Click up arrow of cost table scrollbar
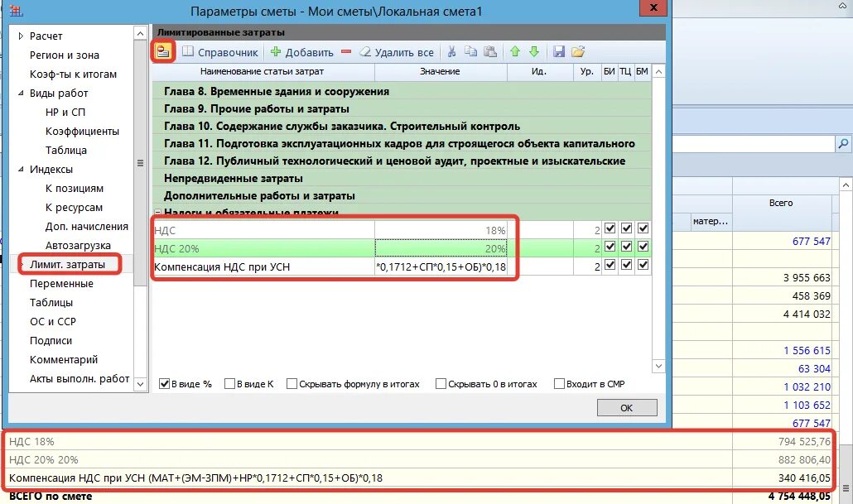 pyautogui.click(x=658, y=72)
